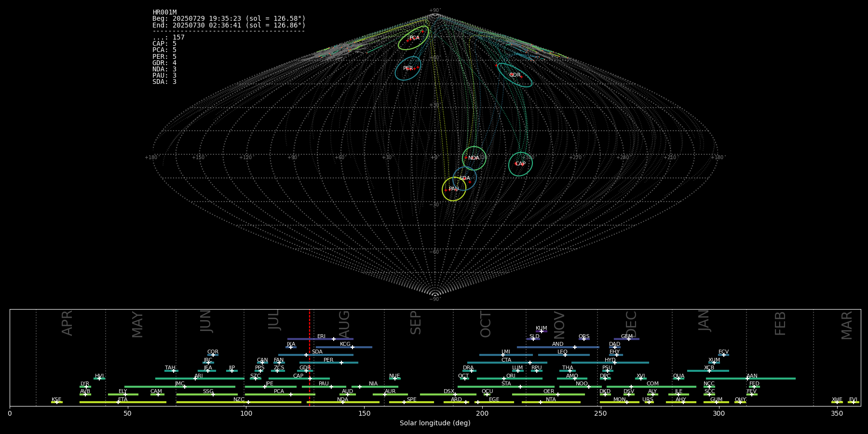Click the '...: 157' sporadic count entry
Screen dimensions: 868x434
(x=168, y=38)
